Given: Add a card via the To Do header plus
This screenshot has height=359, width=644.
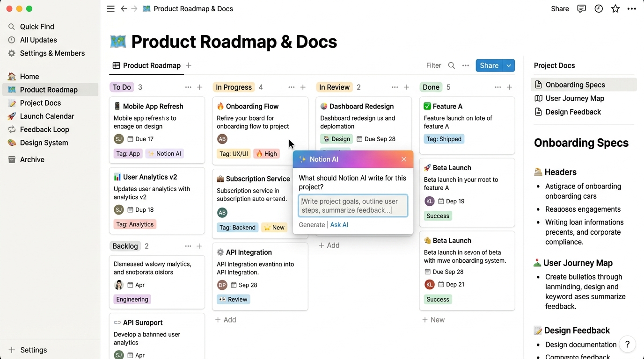Looking at the screenshot, I should 199,87.
